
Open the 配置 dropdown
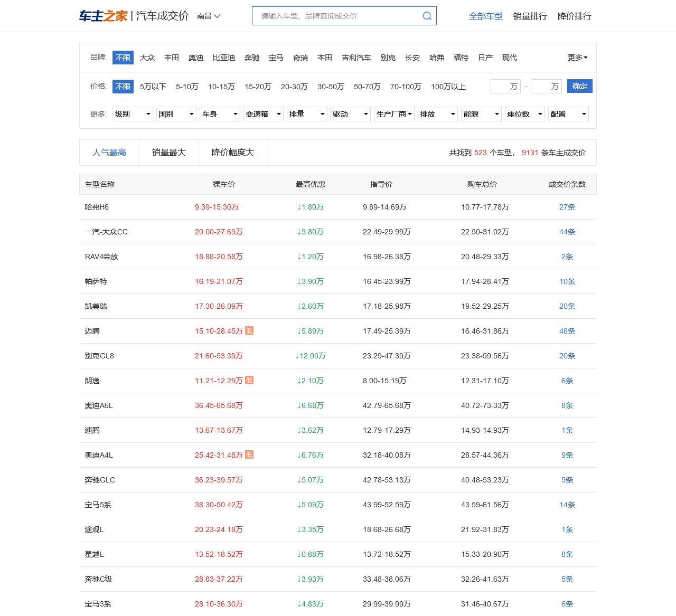click(x=568, y=114)
